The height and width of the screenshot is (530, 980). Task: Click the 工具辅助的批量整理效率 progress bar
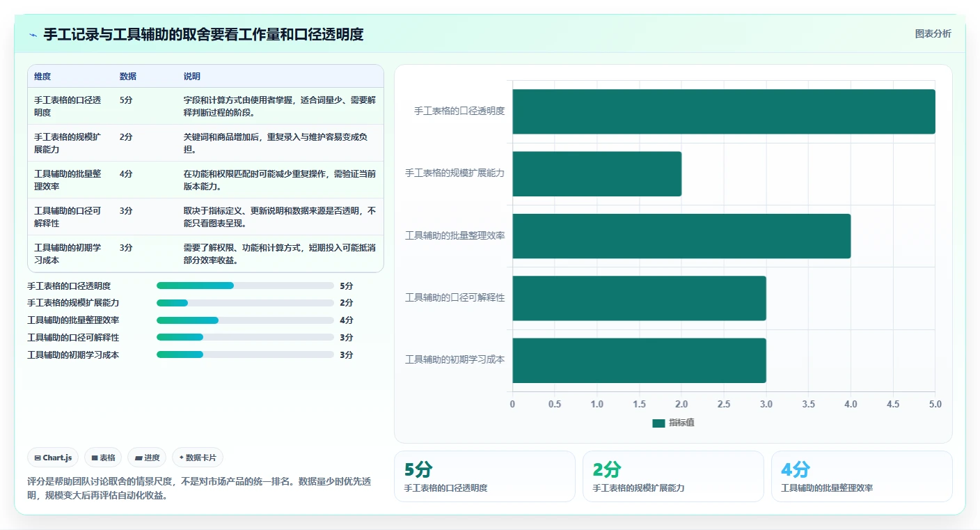(x=245, y=320)
